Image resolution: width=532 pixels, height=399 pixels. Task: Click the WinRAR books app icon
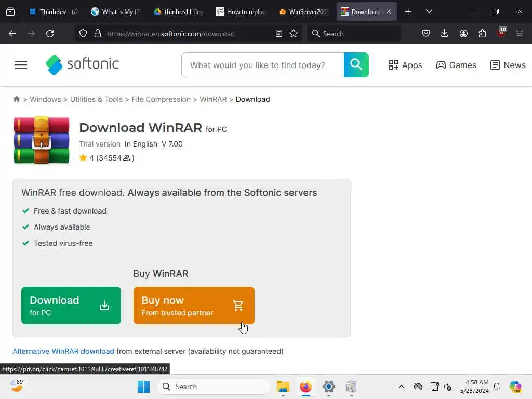tap(42, 140)
